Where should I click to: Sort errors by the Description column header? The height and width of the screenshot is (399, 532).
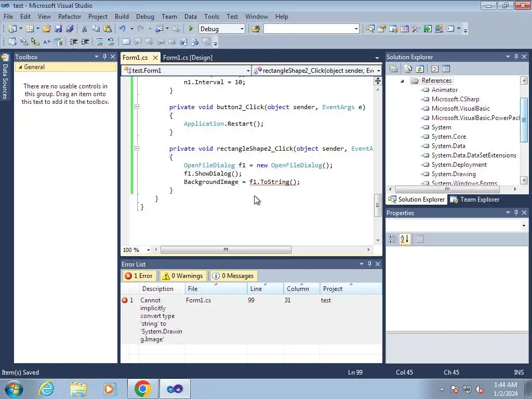click(x=162, y=289)
